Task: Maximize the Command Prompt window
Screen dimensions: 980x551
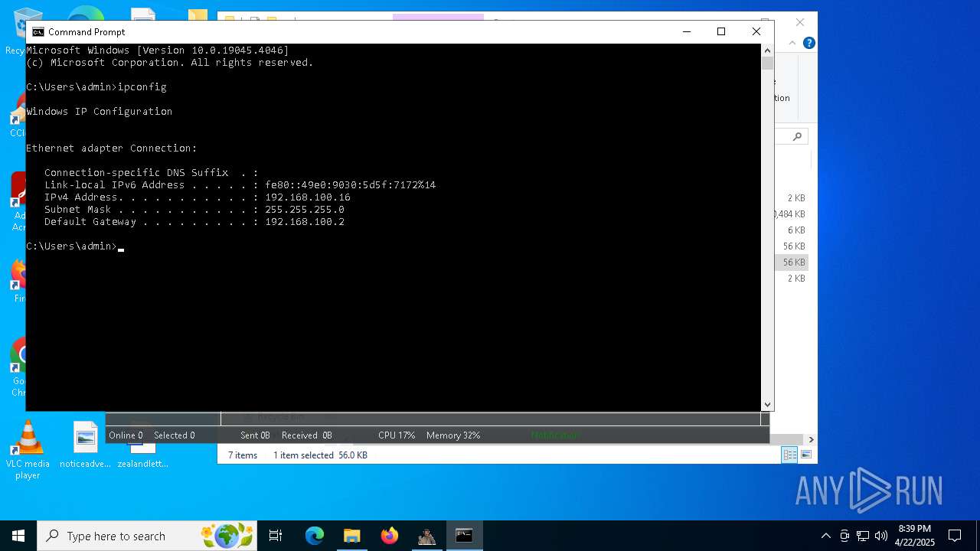Action: pos(721,31)
